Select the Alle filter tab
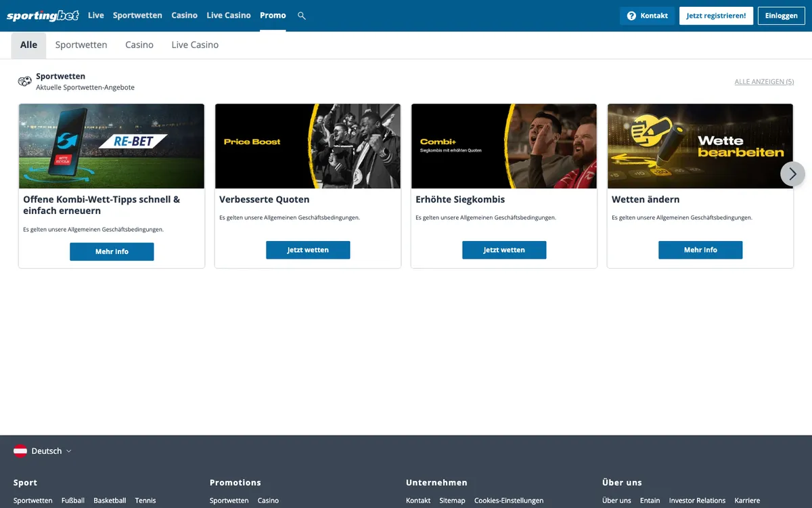Screen dimensions: 812x508 pyautogui.click(x=29, y=45)
